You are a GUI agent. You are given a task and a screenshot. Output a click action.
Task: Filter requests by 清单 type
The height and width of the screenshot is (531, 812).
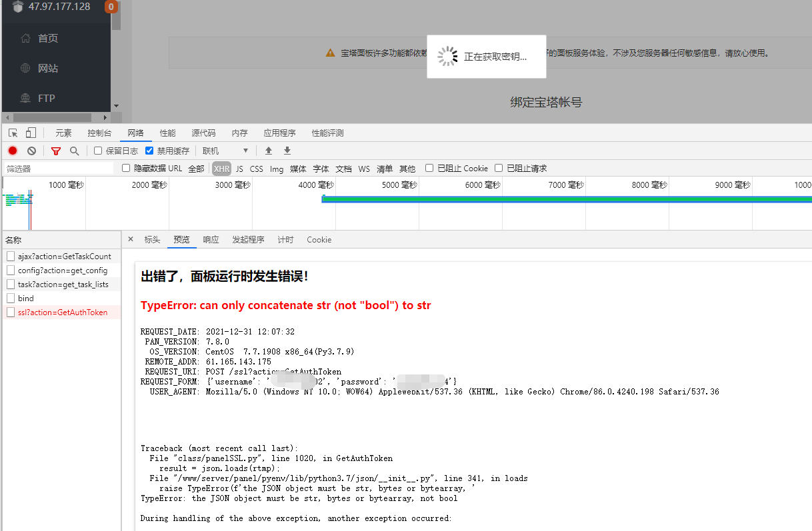(x=385, y=169)
